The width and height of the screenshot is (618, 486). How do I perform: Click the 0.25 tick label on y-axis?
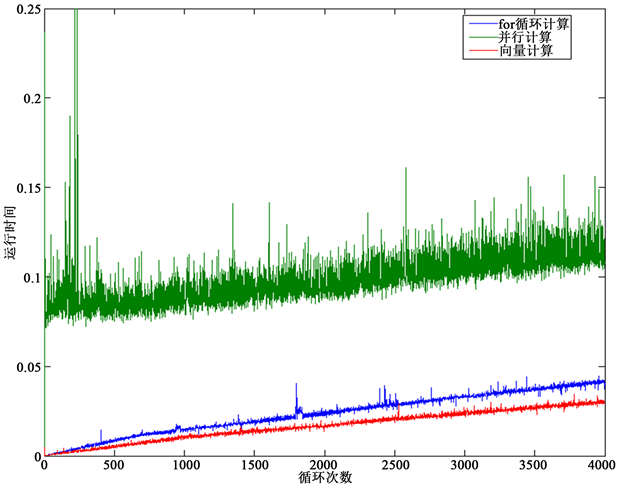coord(28,9)
